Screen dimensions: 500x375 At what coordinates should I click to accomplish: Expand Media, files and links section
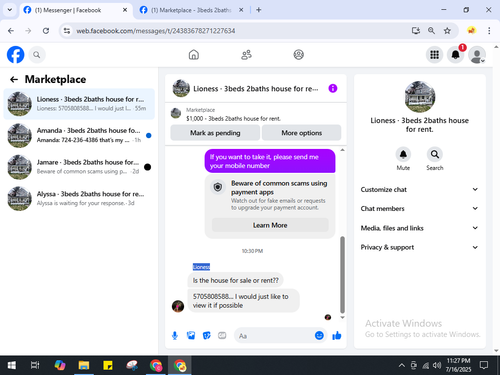[419, 228]
